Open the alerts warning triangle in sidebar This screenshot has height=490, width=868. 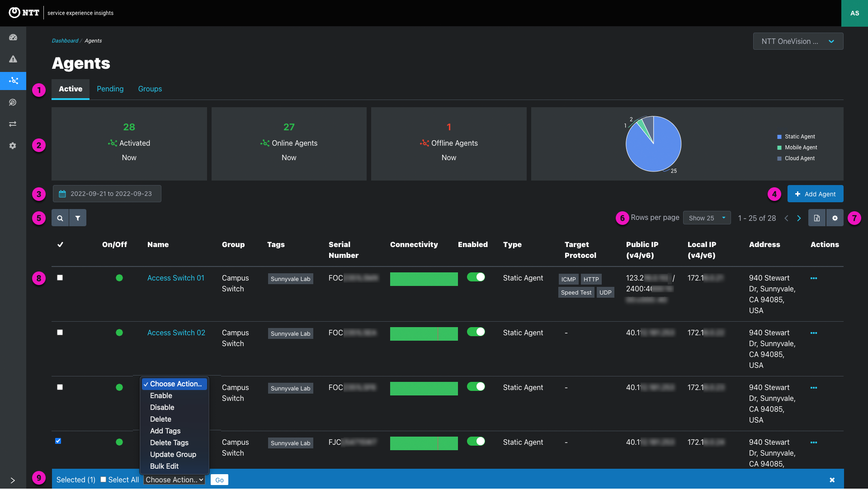13,59
